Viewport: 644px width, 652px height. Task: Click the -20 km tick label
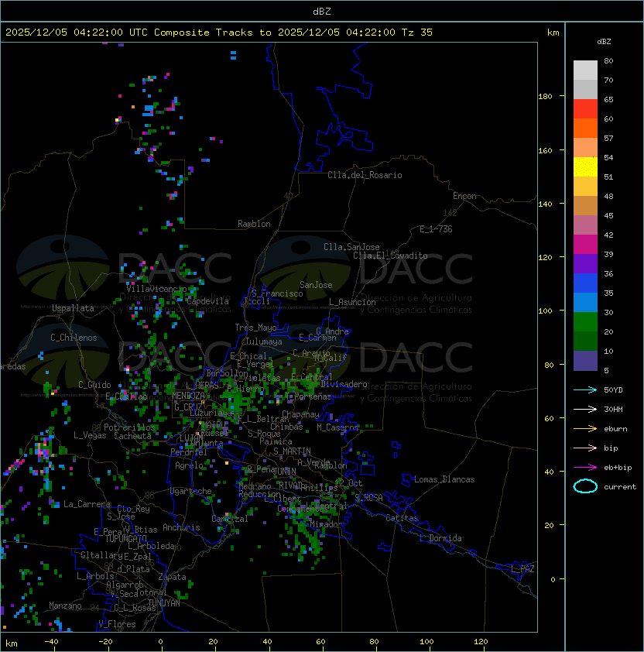[105, 642]
